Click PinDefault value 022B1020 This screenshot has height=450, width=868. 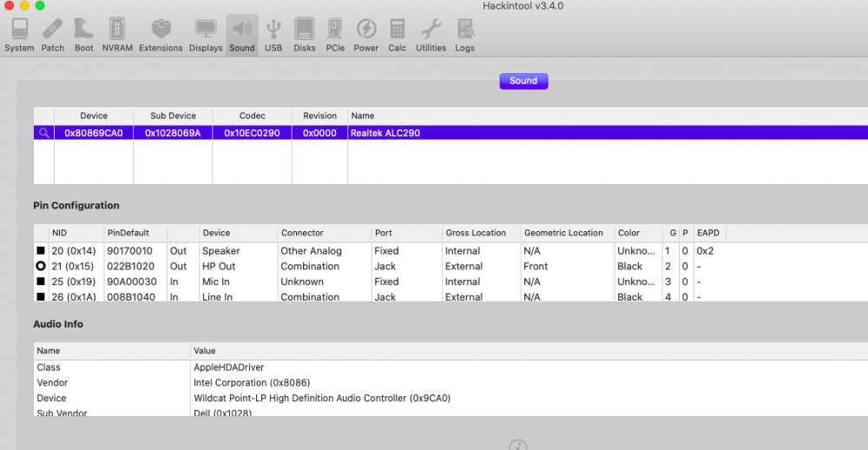(x=130, y=266)
